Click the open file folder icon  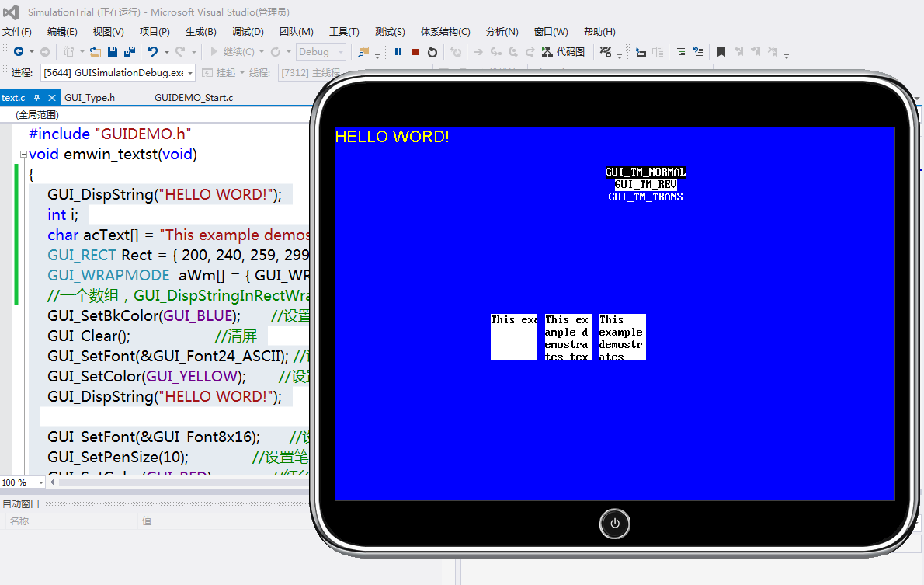95,52
